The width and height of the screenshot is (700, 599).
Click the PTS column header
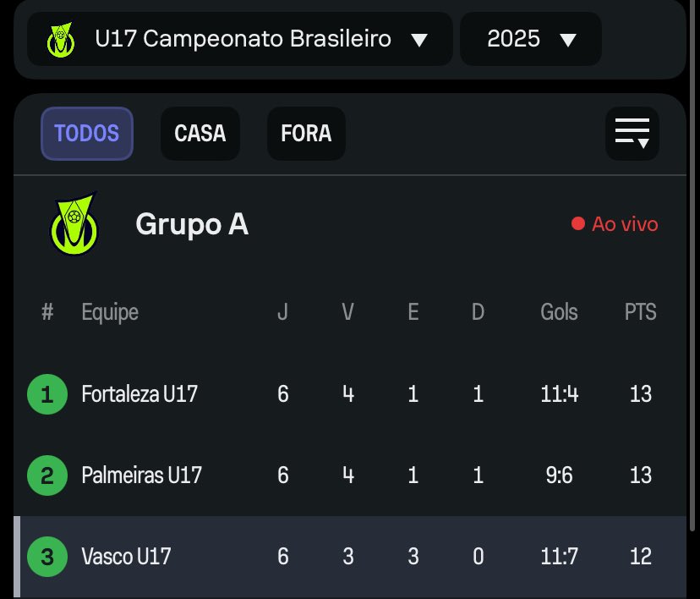coord(640,312)
